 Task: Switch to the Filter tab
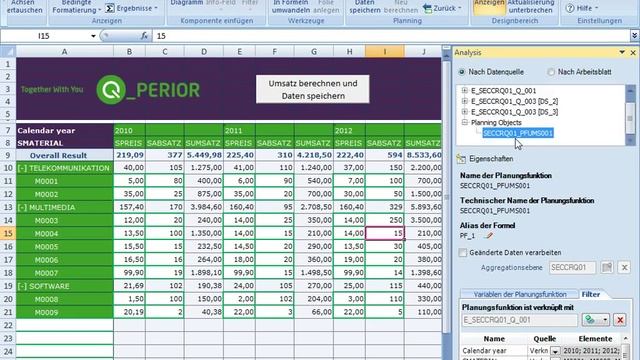[591, 294]
